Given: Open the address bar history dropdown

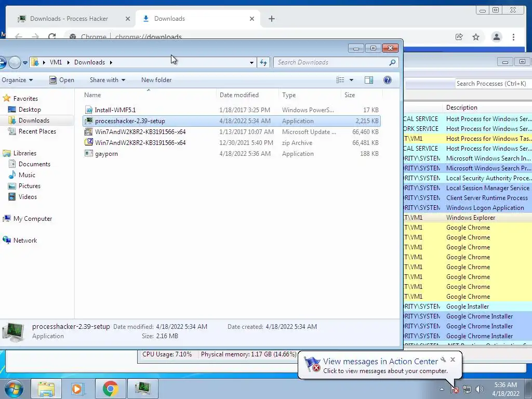Looking at the screenshot, I should tap(251, 62).
